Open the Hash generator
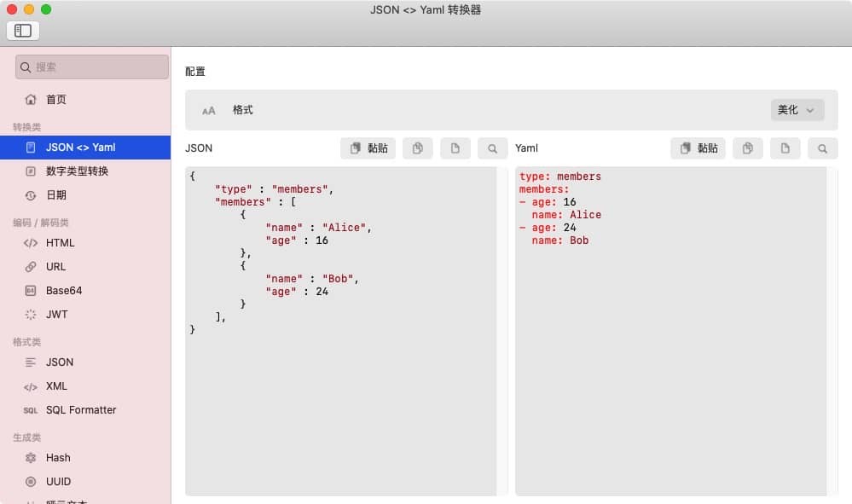Screen dimensions: 852x504 click(85, 458)
